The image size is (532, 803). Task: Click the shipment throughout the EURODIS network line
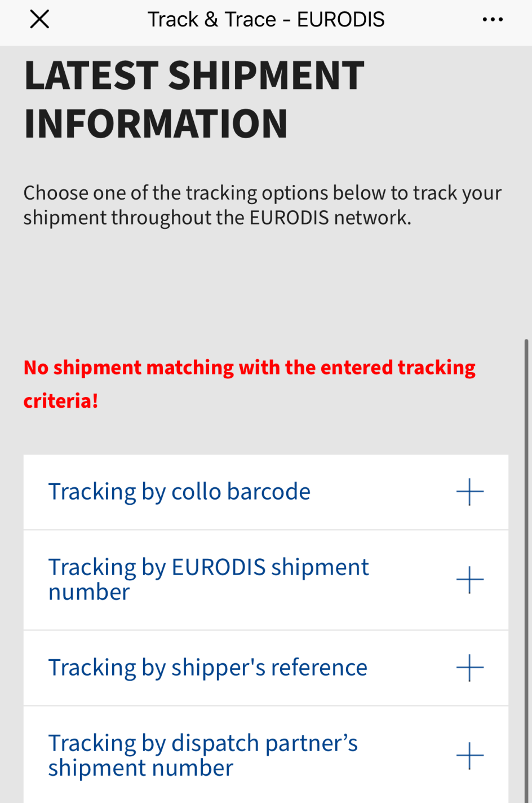(x=218, y=218)
